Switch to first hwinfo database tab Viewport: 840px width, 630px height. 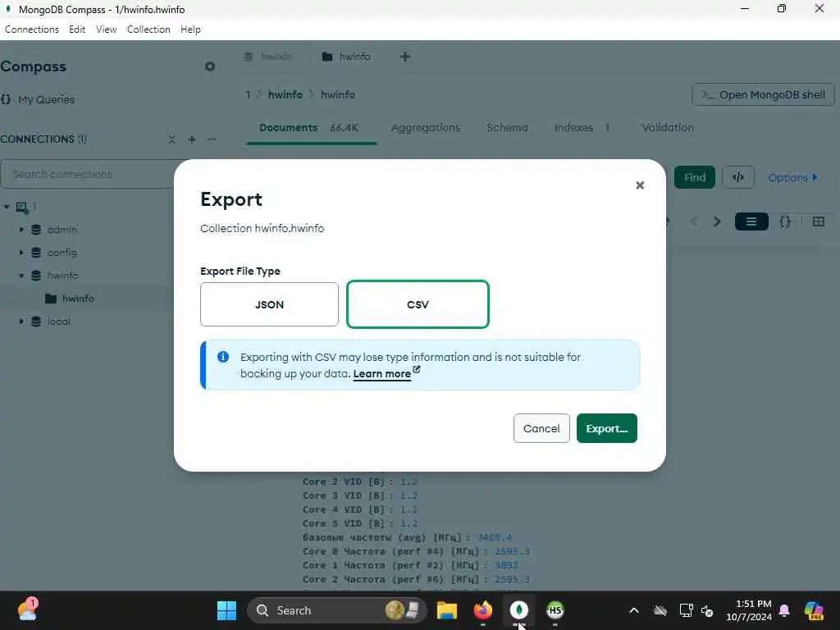click(x=268, y=57)
